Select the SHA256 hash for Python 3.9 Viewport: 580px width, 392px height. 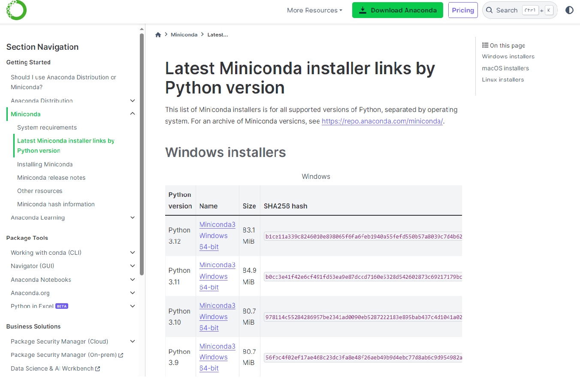(363, 357)
